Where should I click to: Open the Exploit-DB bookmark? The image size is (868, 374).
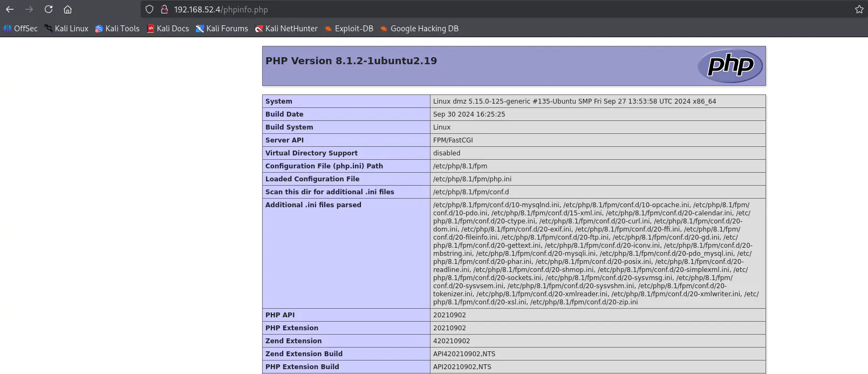coord(349,29)
